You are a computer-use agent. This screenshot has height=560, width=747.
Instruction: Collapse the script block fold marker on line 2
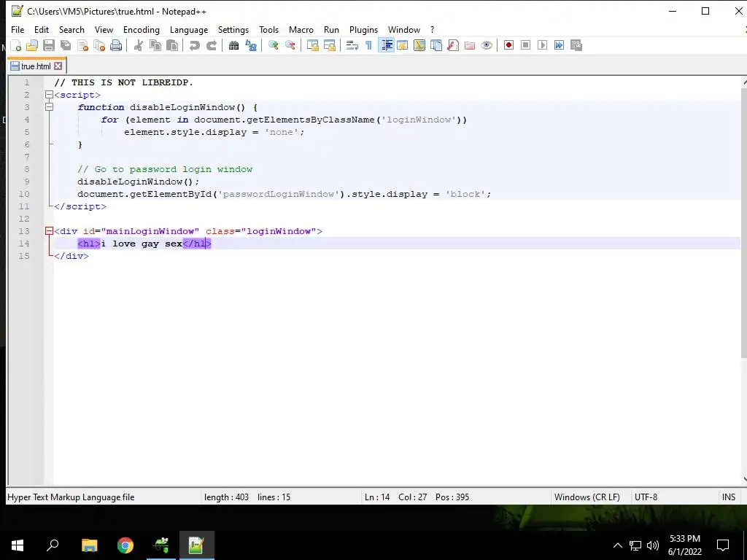pyautogui.click(x=49, y=95)
